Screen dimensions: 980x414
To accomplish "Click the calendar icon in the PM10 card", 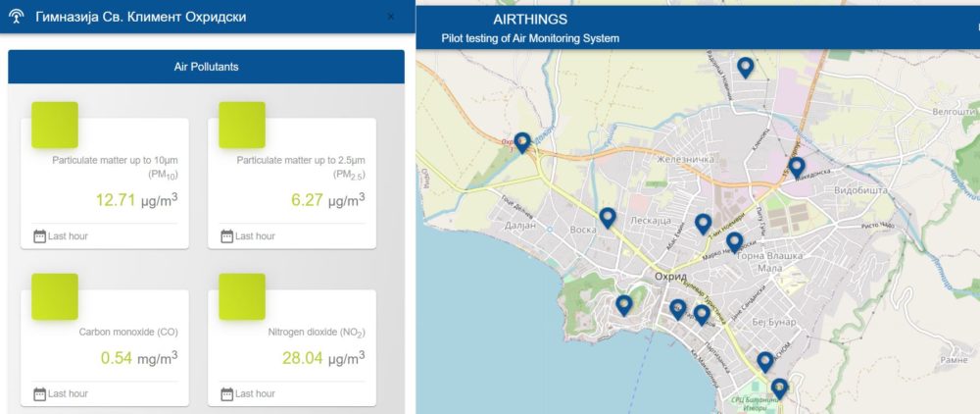I will (39, 236).
